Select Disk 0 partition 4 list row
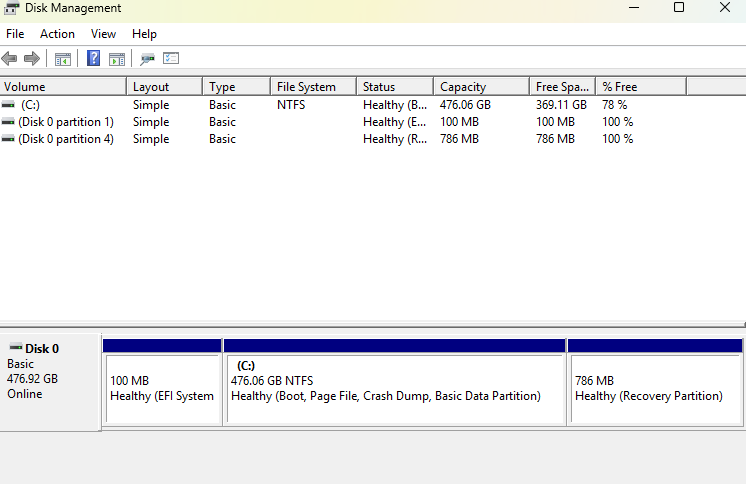 66,139
